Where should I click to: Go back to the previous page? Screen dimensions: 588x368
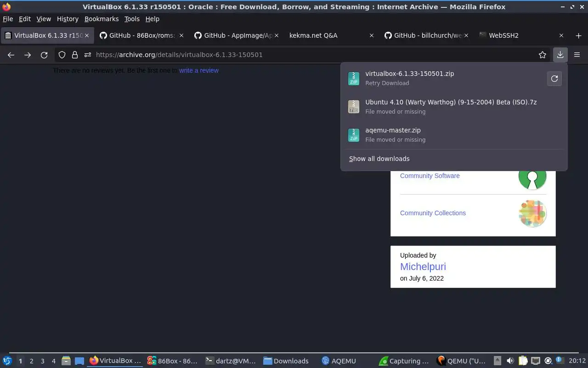11,55
